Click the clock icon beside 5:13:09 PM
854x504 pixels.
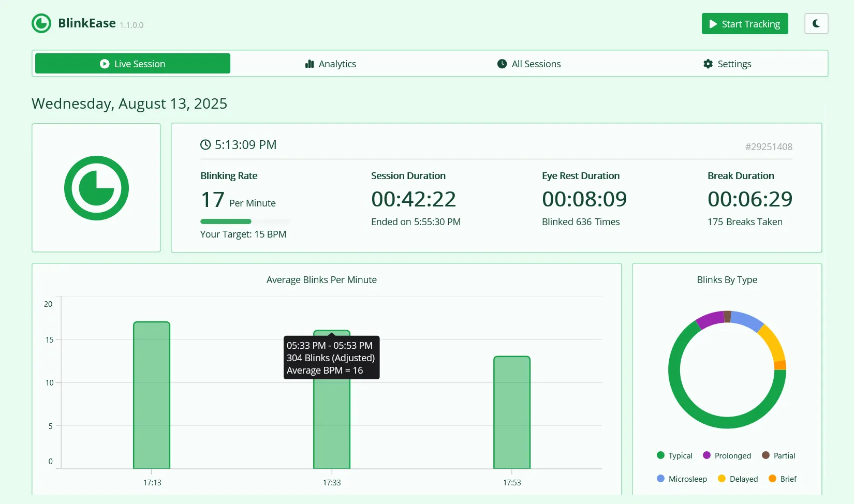pos(205,145)
